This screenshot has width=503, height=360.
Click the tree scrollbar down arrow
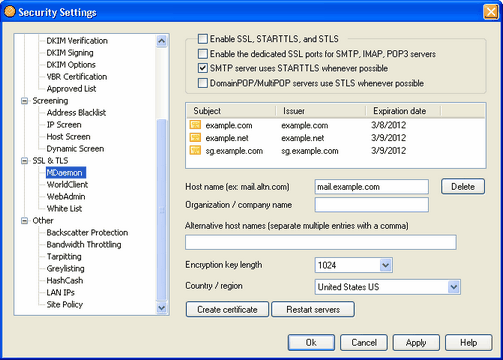[x=162, y=308]
